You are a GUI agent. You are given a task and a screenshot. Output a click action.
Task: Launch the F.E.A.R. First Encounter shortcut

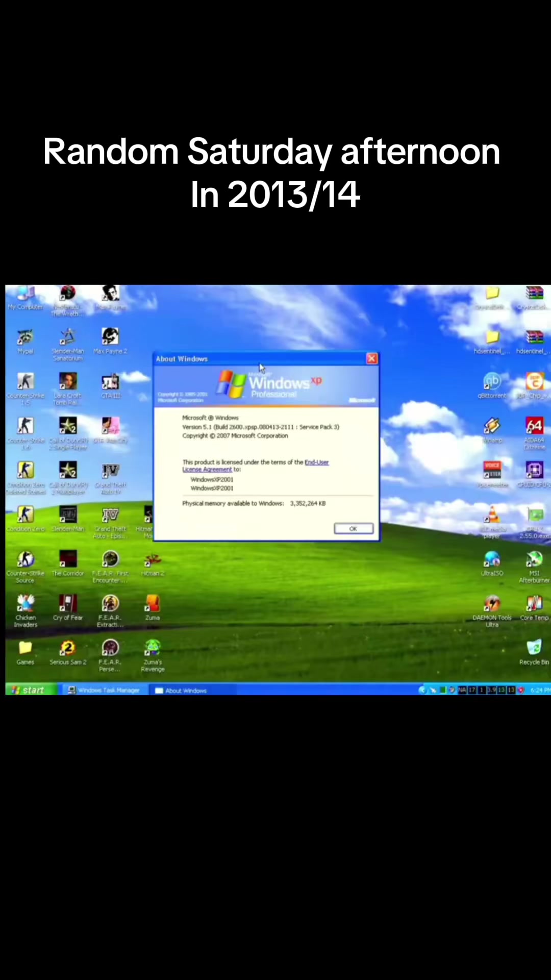pos(110,567)
